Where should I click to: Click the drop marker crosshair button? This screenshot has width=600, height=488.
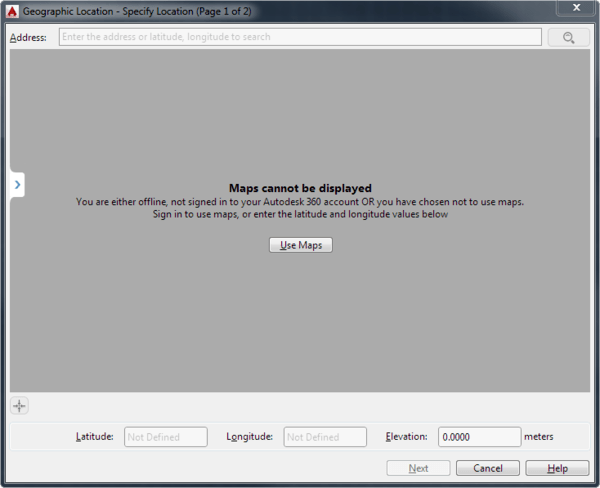coord(19,406)
